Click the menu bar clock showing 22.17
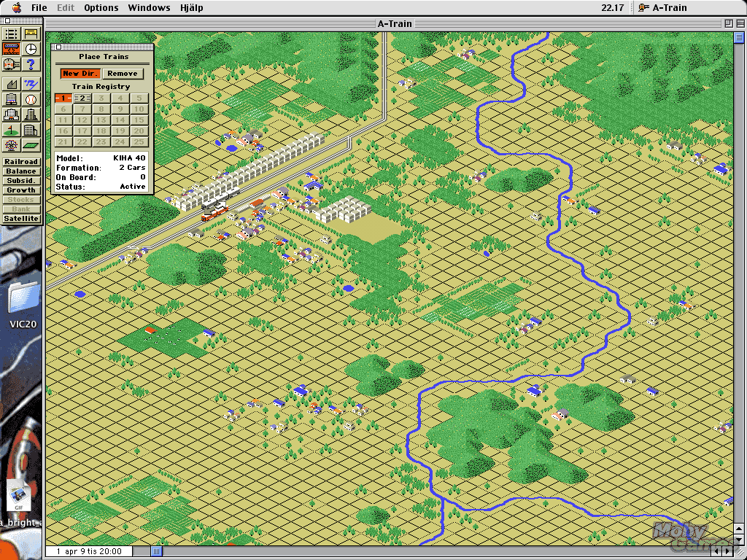Screen dimensions: 747x560 [x=612, y=7]
